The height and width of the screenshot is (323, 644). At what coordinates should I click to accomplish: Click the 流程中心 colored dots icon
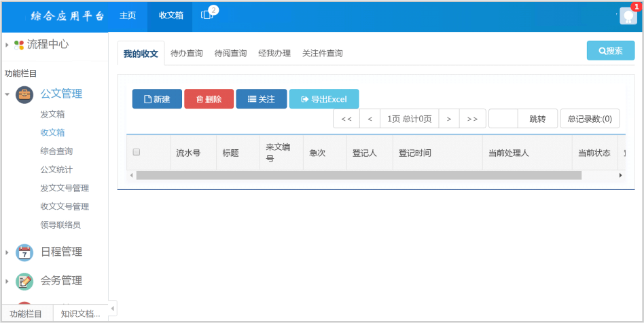pyautogui.click(x=19, y=45)
